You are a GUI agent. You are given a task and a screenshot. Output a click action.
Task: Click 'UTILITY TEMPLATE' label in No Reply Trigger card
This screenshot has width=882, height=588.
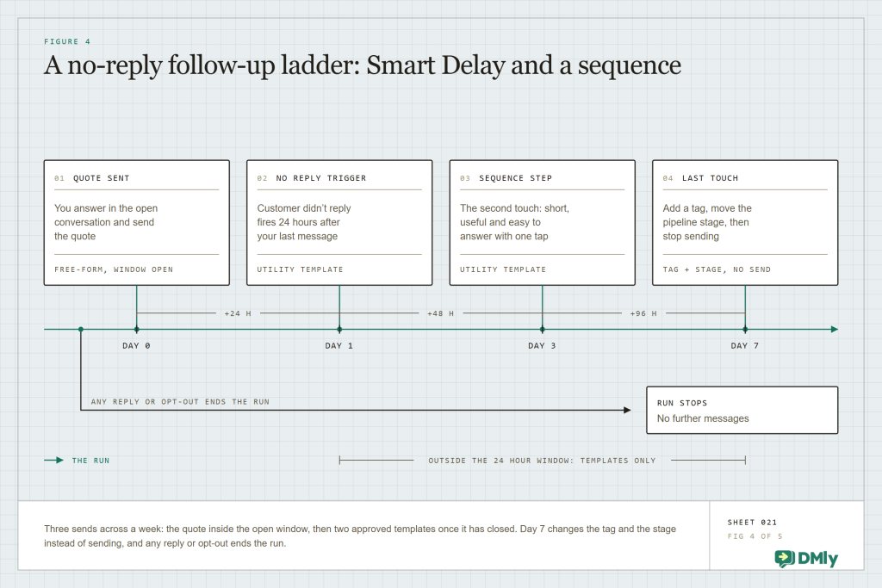pos(301,269)
